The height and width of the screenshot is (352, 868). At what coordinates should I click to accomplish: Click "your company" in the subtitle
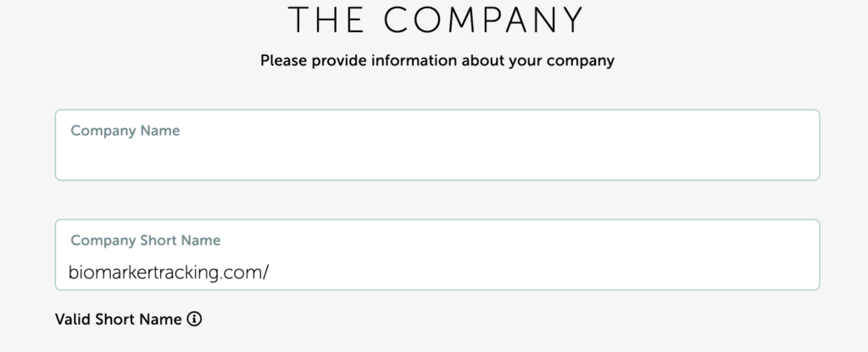(x=571, y=61)
